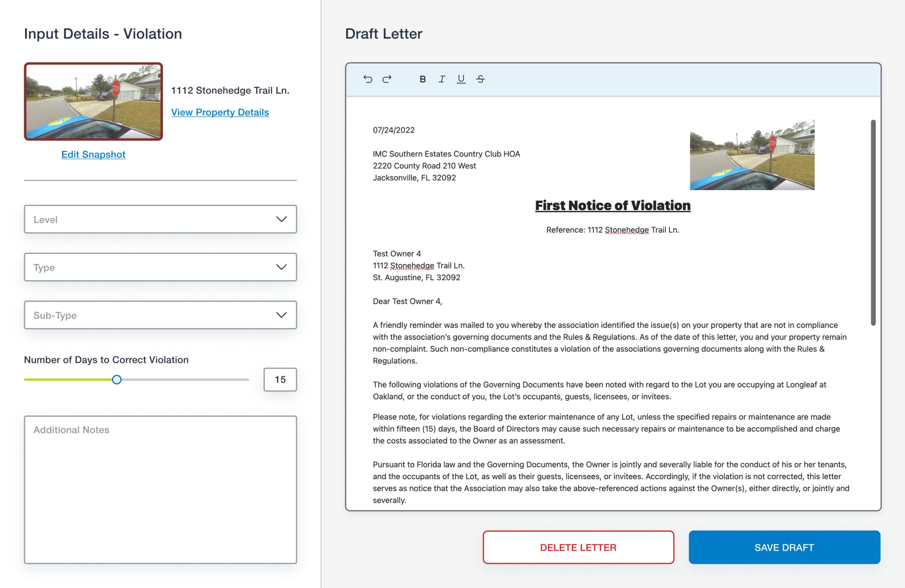Drag the days to correct violation slider

(117, 379)
